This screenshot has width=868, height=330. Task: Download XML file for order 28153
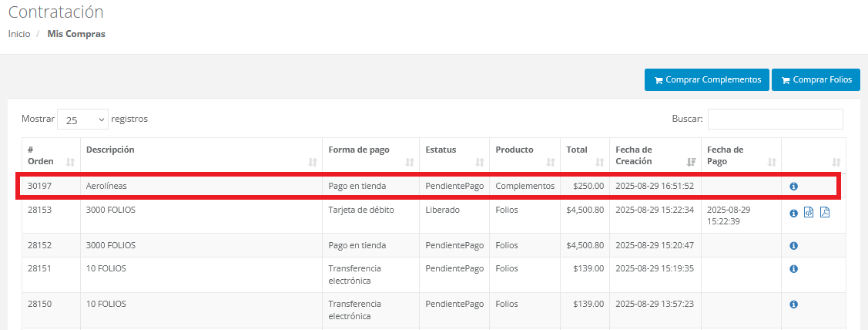(809, 213)
